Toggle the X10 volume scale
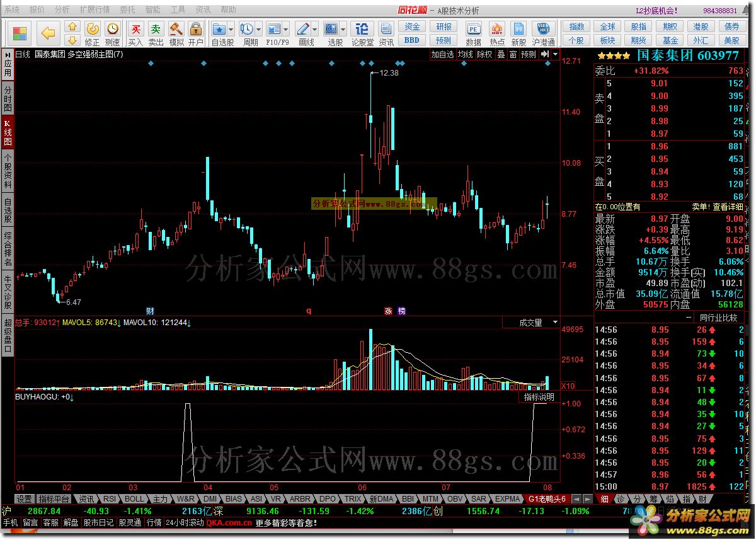 [x=568, y=386]
